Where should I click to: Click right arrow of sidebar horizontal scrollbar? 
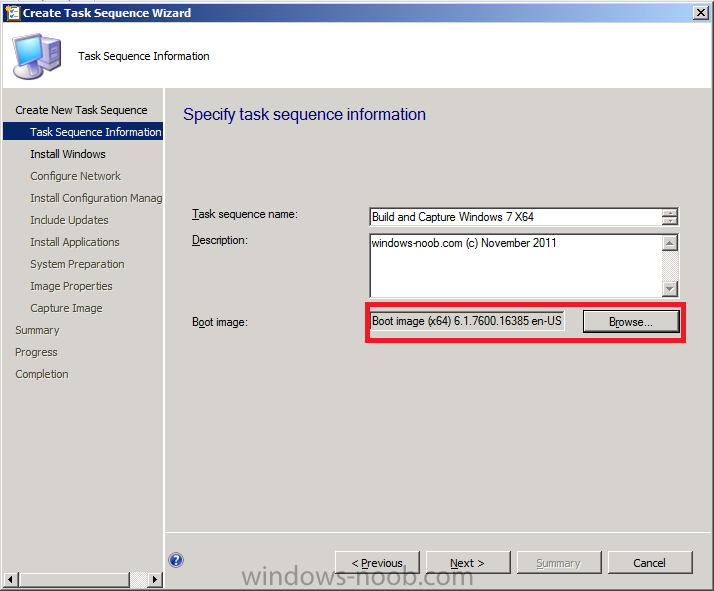155,580
